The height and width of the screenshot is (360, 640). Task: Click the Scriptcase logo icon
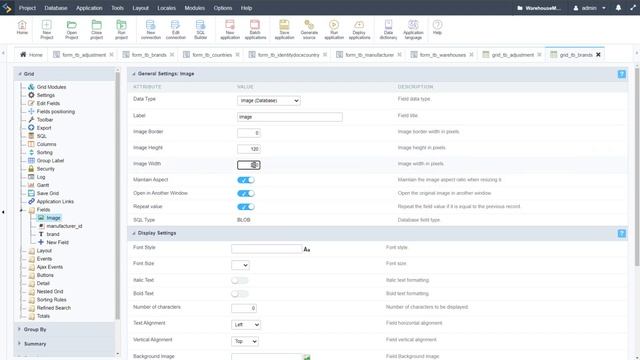7,8
